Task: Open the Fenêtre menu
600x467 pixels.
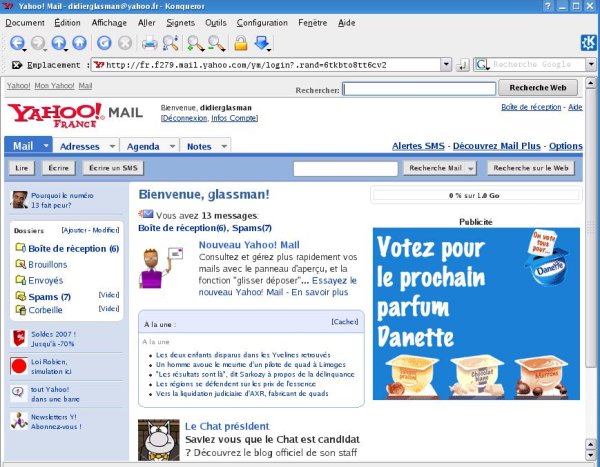Action: tap(313, 23)
